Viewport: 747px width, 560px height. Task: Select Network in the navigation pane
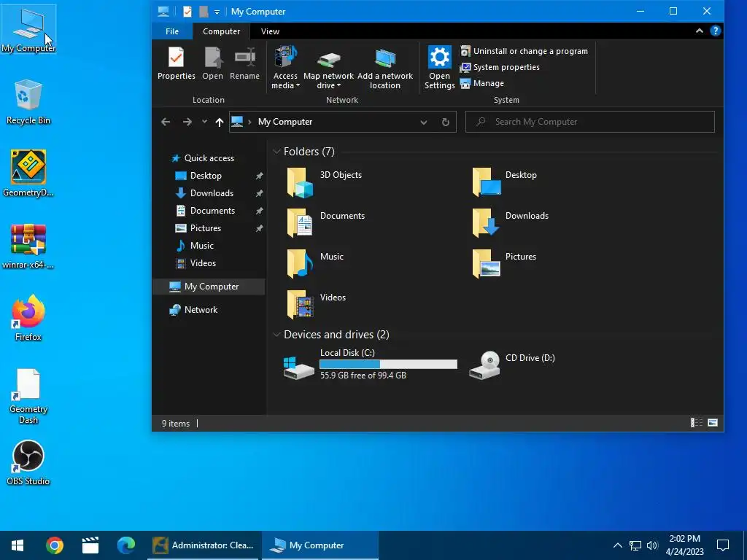pos(201,310)
